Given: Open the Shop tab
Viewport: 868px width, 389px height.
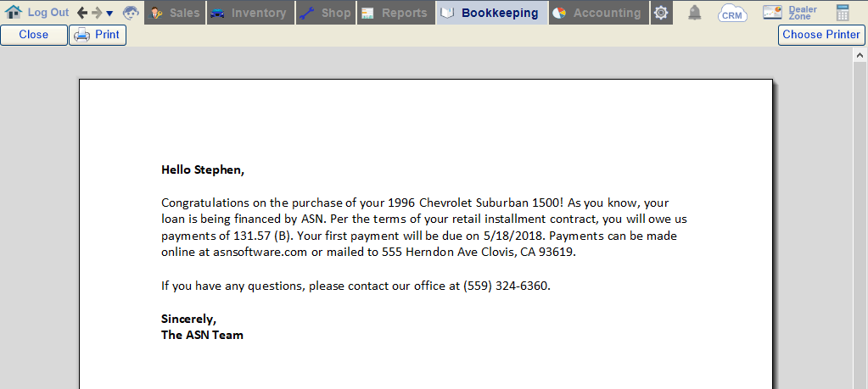Looking at the screenshot, I should (x=326, y=13).
